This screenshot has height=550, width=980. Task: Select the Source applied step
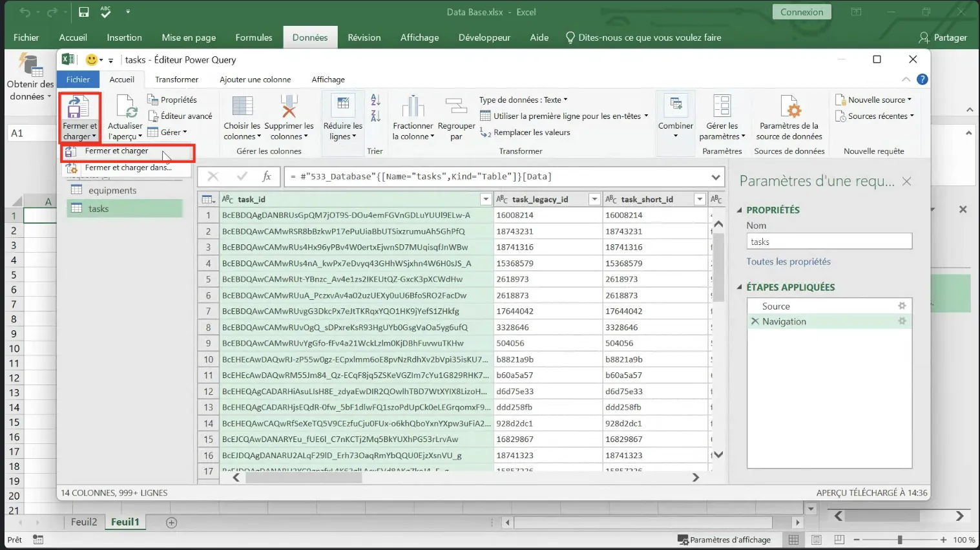[829, 306]
